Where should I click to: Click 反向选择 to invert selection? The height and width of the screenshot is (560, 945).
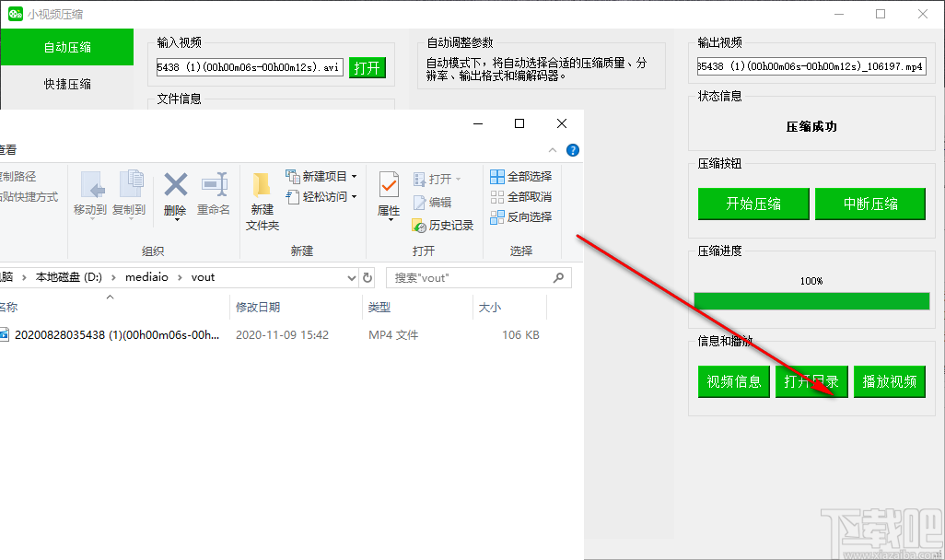(521, 217)
